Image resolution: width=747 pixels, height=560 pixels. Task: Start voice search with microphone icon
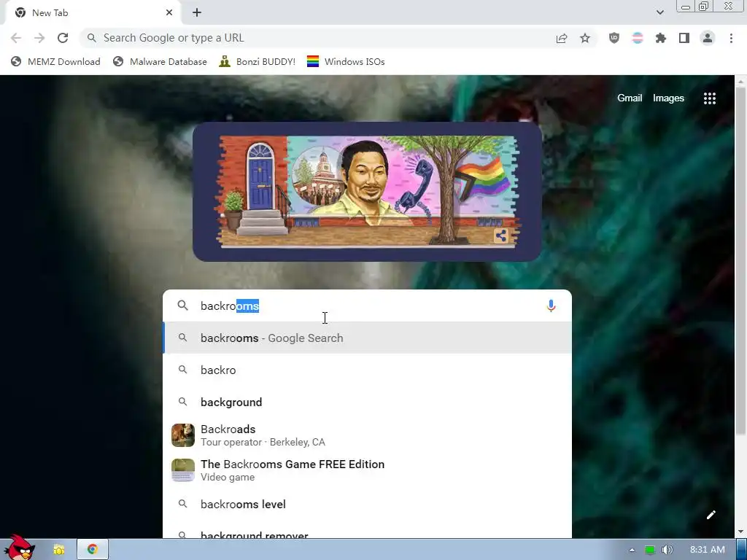point(551,306)
